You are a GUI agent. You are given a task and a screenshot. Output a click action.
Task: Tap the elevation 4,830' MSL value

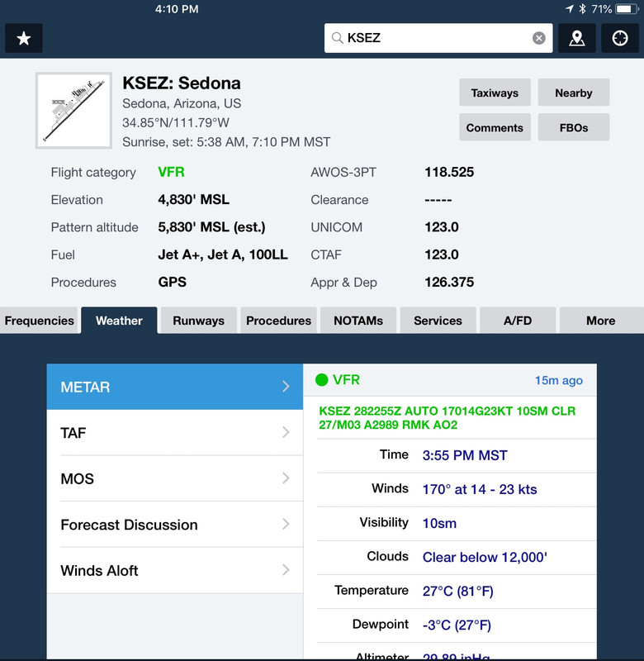click(193, 199)
